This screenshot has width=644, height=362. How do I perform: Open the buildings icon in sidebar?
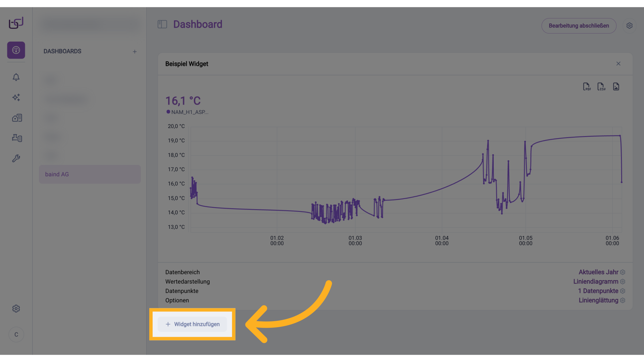pyautogui.click(x=17, y=118)
